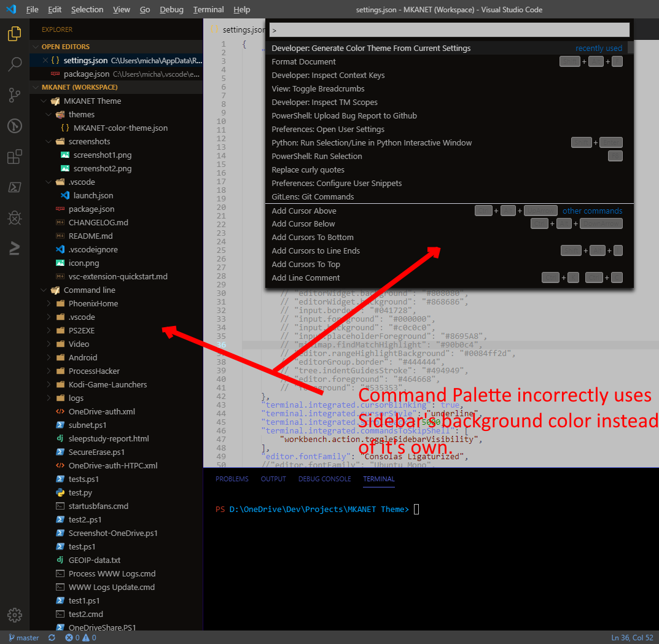Open the Explorer view icon
This screenshot has height=644, width=659.
click(14, 34)
